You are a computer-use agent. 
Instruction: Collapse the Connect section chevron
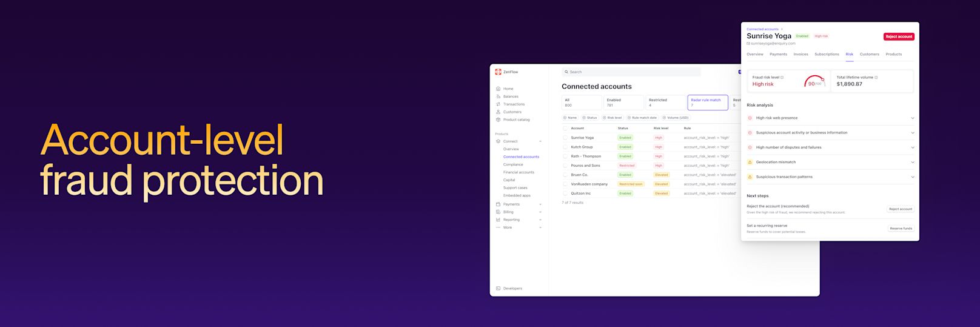point(540,141)
